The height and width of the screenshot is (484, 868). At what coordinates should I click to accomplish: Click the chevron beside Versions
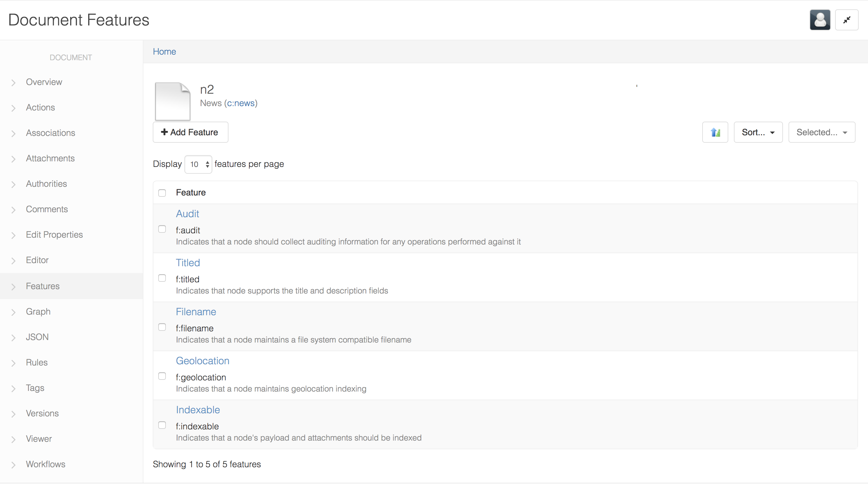tap(13, 414)
